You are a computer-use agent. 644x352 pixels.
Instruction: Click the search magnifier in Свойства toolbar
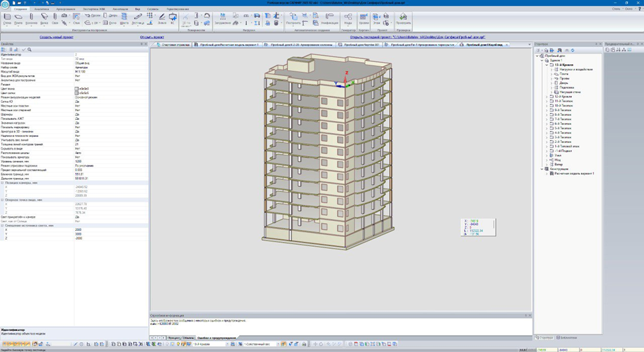[x=30, y=50]
